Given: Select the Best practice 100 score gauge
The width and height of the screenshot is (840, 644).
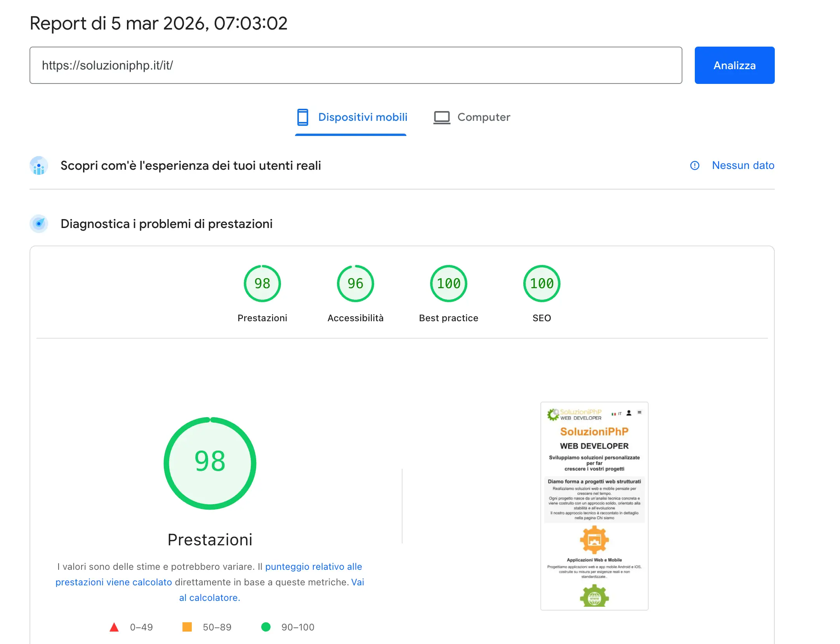Looking at the screenshot, I should coord(448,284).
